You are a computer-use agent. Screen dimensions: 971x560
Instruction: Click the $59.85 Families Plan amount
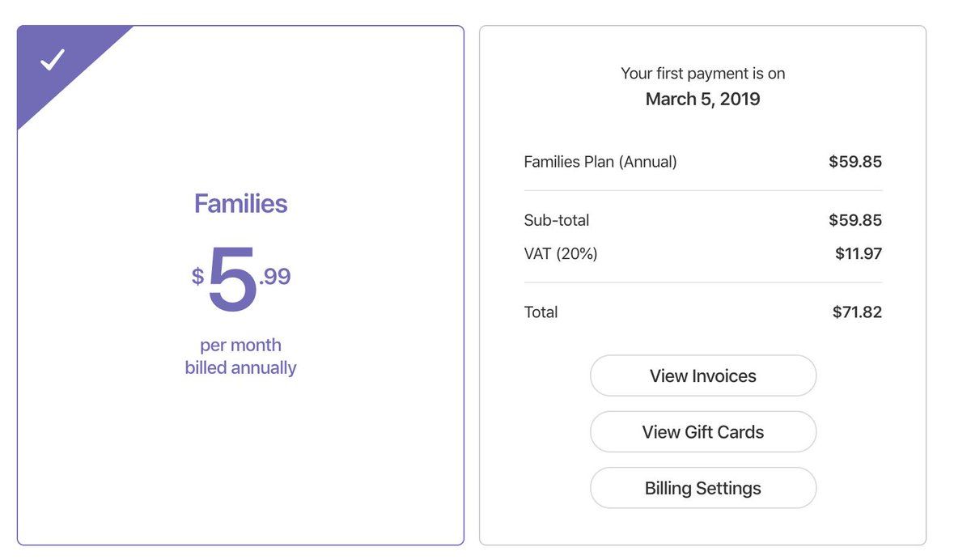[854, 162]
